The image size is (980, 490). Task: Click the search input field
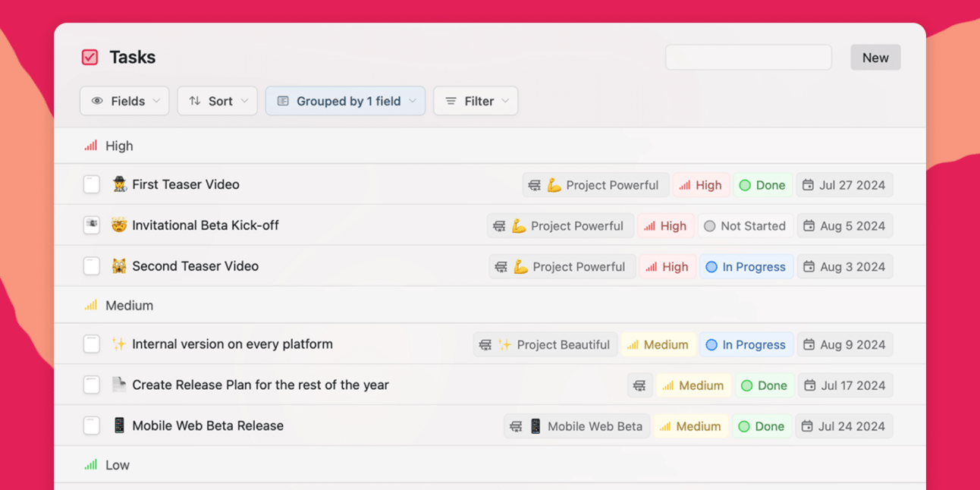(x=748, y=58)
